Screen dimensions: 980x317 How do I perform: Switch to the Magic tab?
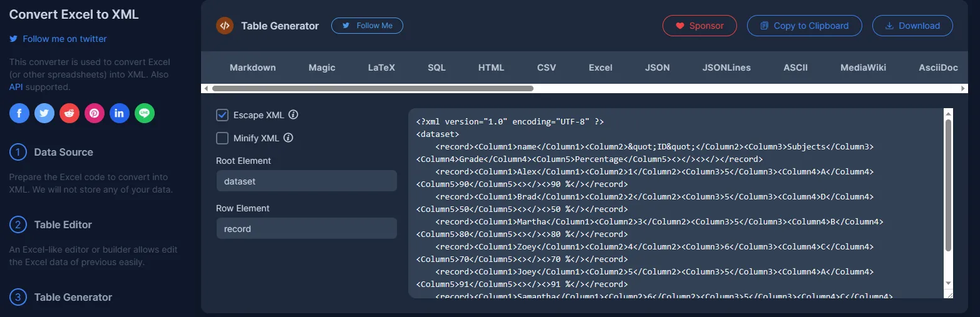coord(322,68)
